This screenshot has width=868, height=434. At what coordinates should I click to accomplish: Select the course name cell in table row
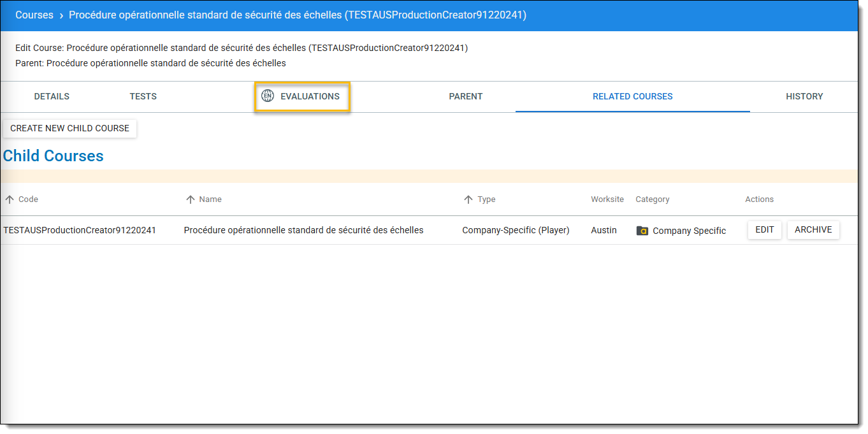tap(303, 230)
